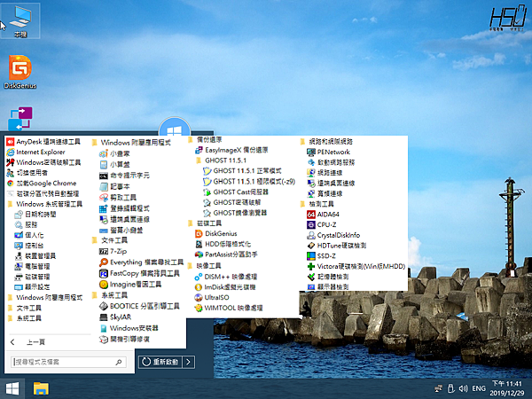This screenshot has width=532, height=399.
Task: Open File Explorer from taskbar
Action: click(x=41, y=389)
